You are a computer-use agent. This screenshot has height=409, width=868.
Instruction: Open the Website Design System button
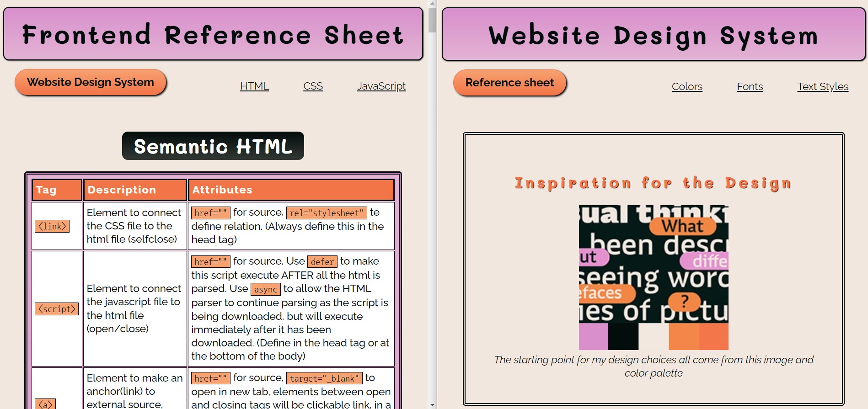90,82
